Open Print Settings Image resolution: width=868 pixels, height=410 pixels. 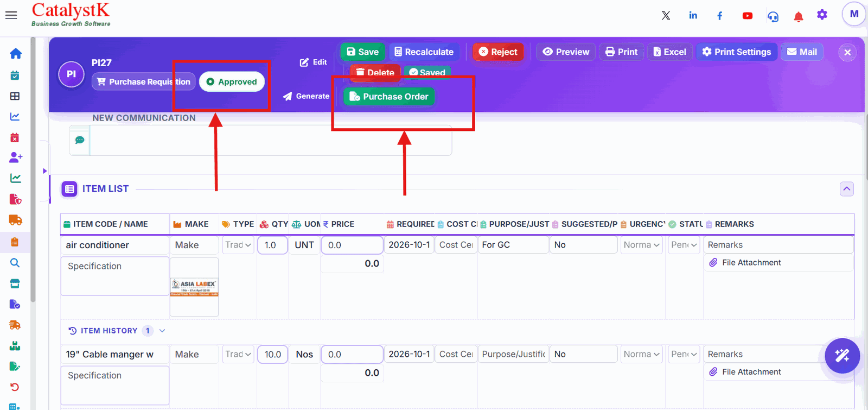pyautogui.click(x=736, y=52)
